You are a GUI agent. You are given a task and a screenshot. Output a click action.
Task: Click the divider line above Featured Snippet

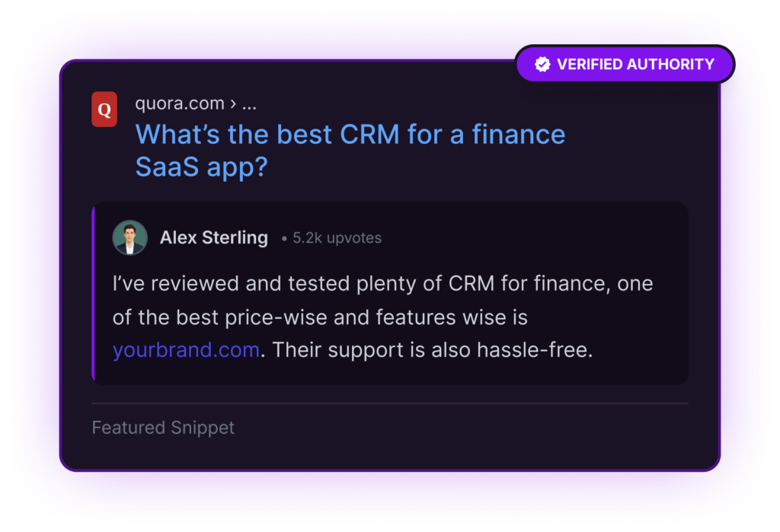(x=389, y=403)
